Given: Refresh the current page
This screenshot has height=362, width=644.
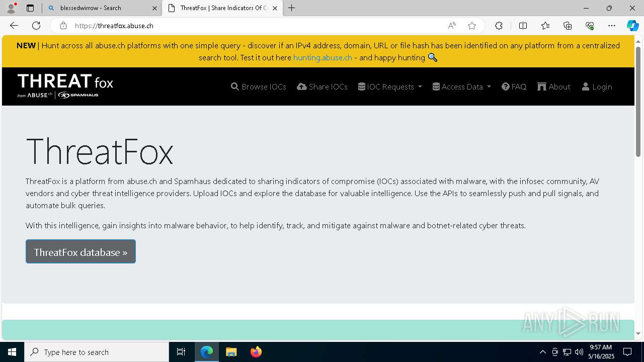Looking at the screenshot, I should pyautogui.click(x=36, y=26).
